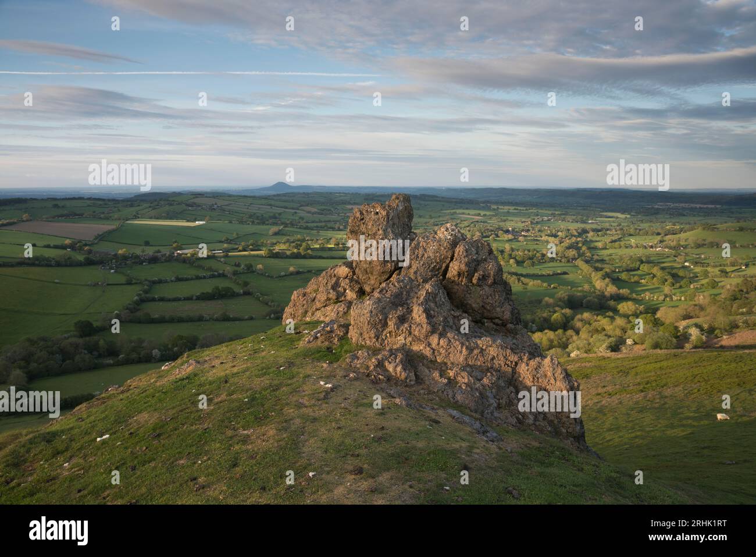Click the upright pinnacle atop the rock
The height and width of the screenshot is (557, 756).
point(380,241)
